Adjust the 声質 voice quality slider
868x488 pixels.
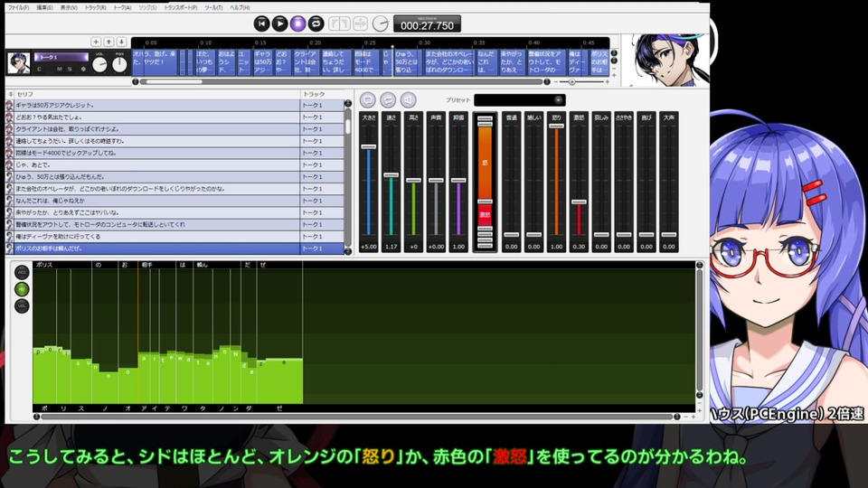436,180
